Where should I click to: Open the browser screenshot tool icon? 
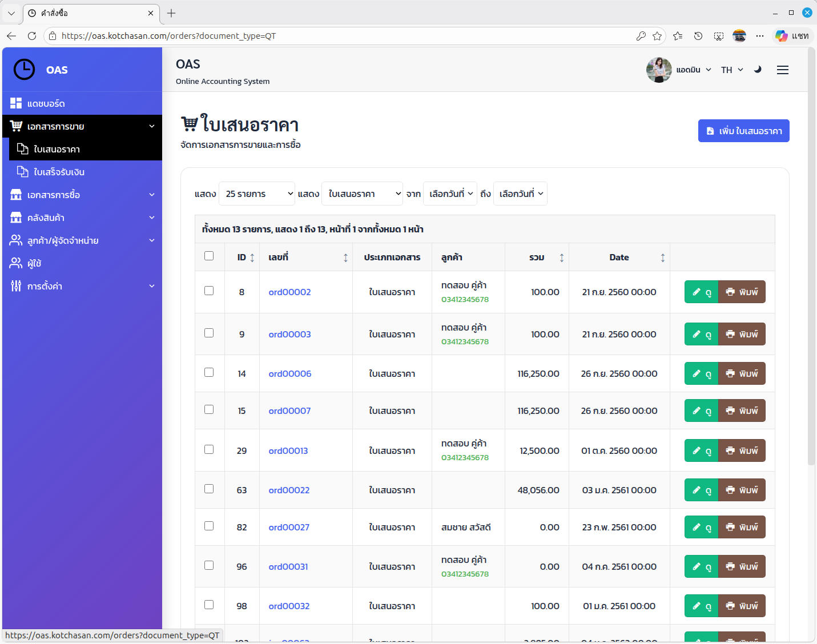coord(719,36)
